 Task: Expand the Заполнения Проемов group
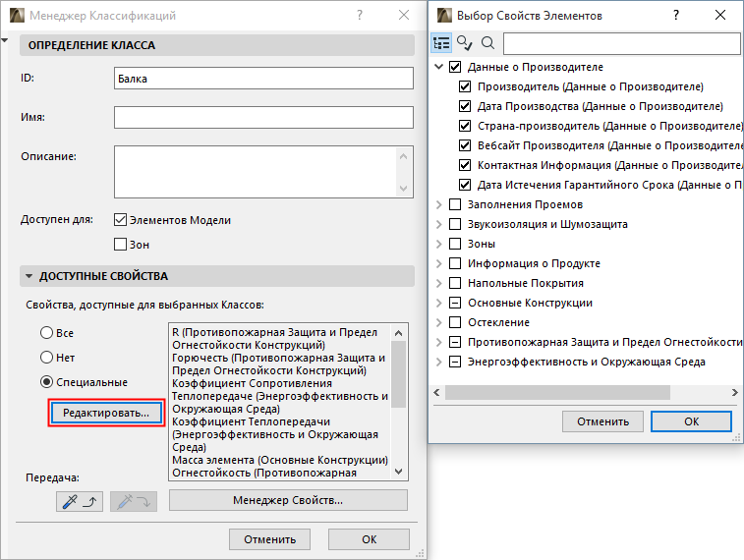coord(438,204)
